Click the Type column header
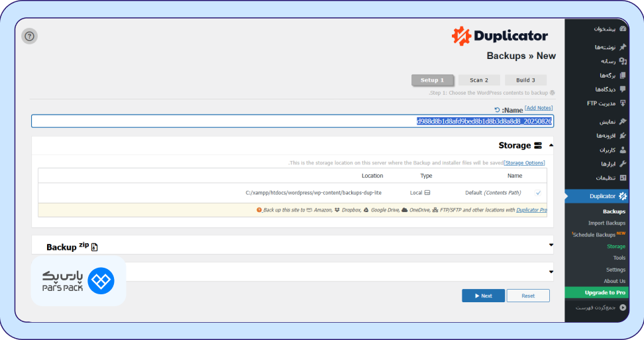The width and height of the screenshot is (644, 340). point(426,176)
